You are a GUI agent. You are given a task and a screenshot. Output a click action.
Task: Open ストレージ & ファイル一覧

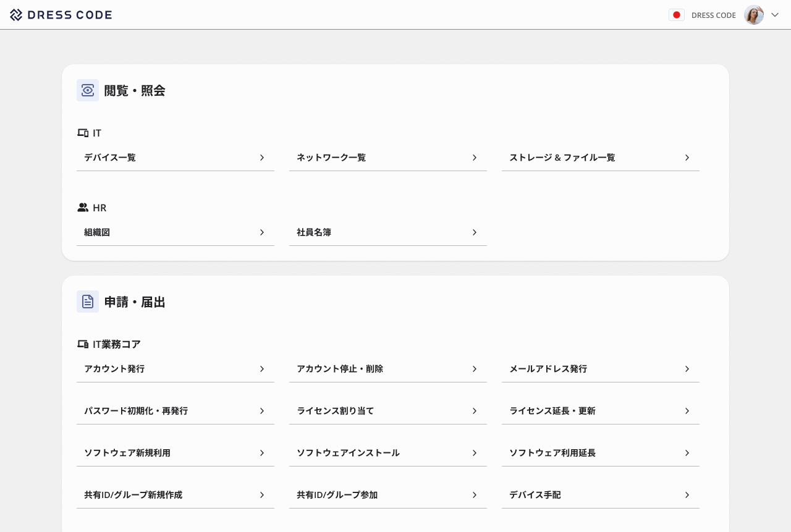coord(562,158)
